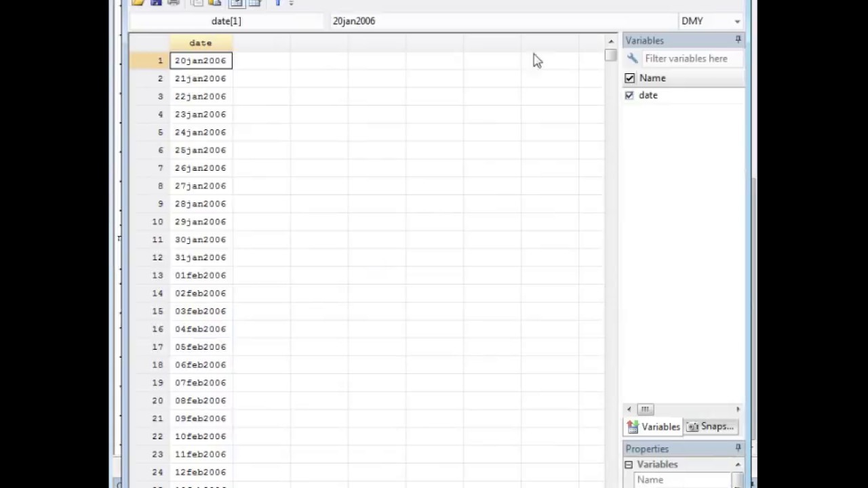The height and width of the screenshot is (488, 868).
Task: Select cell 08feb2006
Action: point(201,401)
